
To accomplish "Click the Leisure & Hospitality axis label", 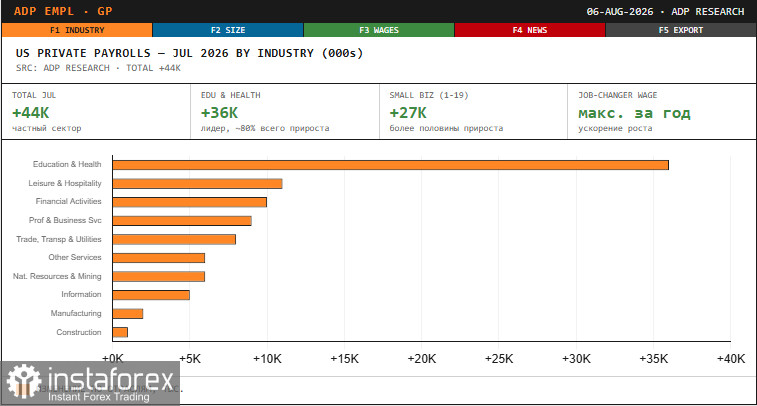I will (65, 183).
